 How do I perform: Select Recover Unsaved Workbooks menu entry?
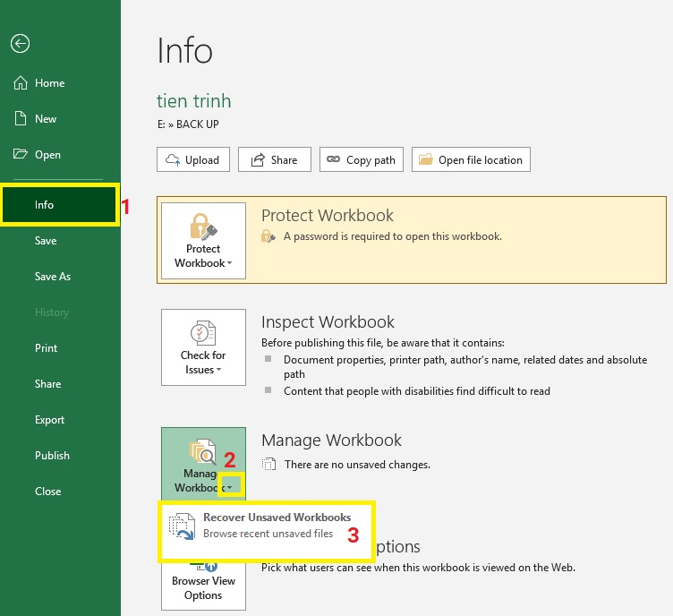tap(266, 531)
